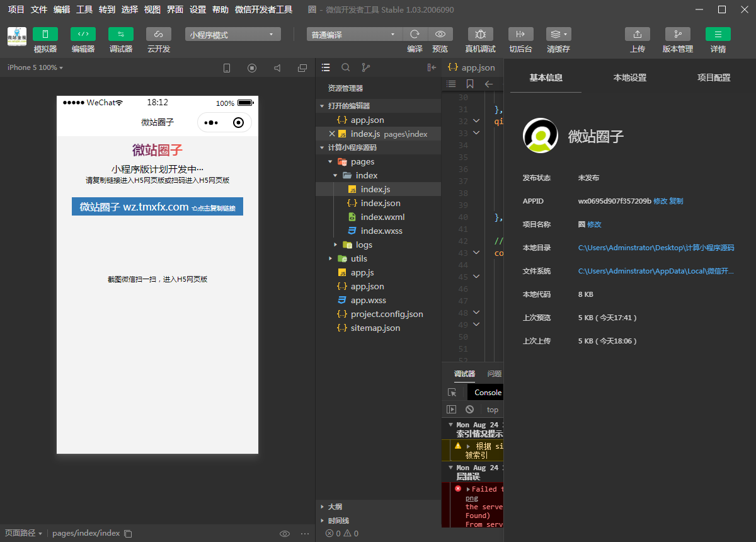The image size is (756, 542).
Task: Open the 小程序模式 mode dropdown
Action: pos(232,35)
